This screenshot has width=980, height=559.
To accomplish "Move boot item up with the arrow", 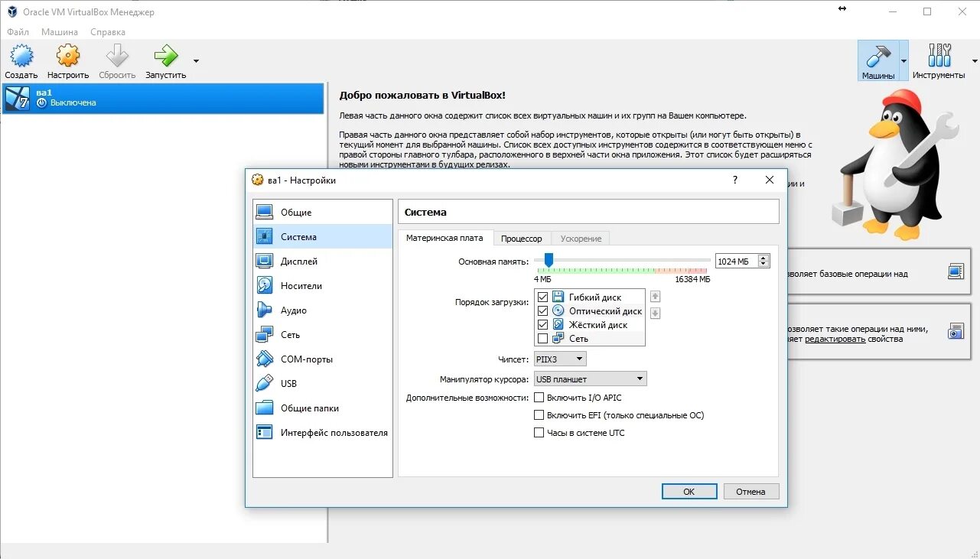I will pyautogui.click(x=655, y=297).
